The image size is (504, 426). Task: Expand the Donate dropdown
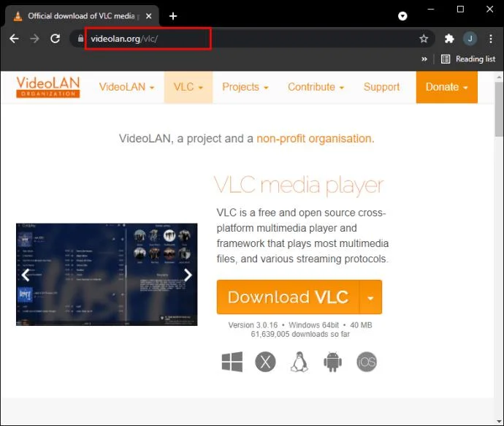[447, 87]
